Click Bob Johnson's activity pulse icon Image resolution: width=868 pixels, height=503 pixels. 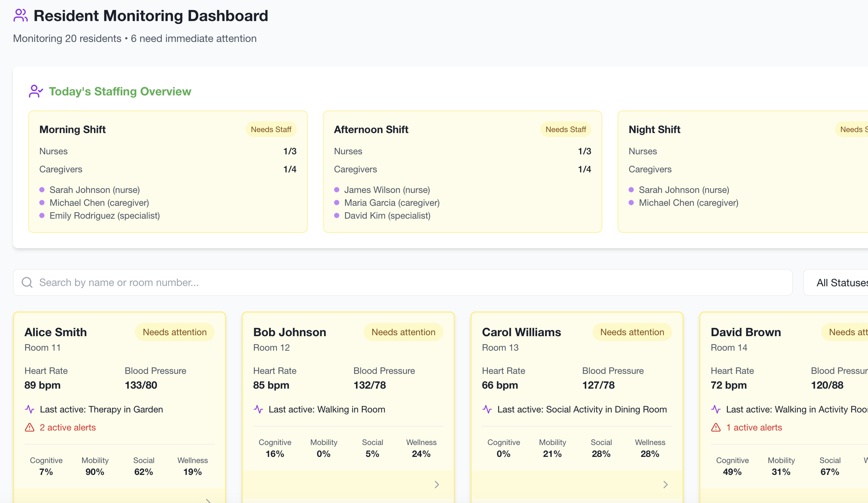[x=258, y=409]
